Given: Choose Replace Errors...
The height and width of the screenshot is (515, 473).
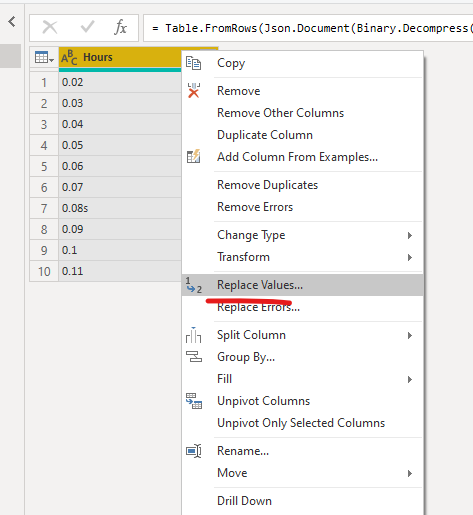Looking at the screenshot, I should [303, 307].
